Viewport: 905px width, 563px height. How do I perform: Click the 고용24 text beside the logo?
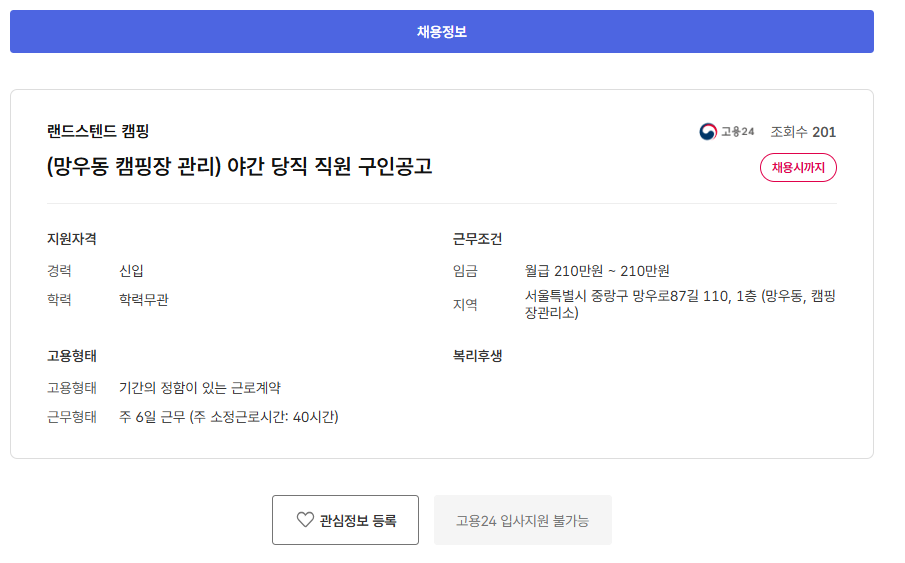tap(738, 132)
